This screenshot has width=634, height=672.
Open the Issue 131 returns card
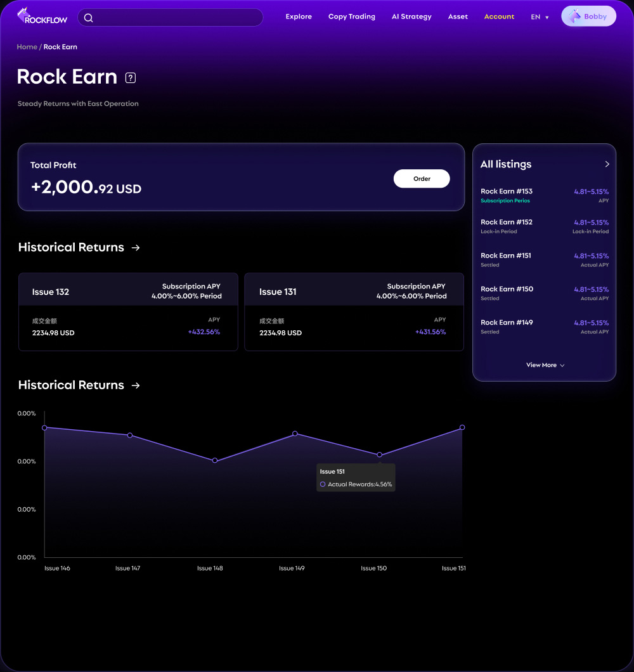354,312
